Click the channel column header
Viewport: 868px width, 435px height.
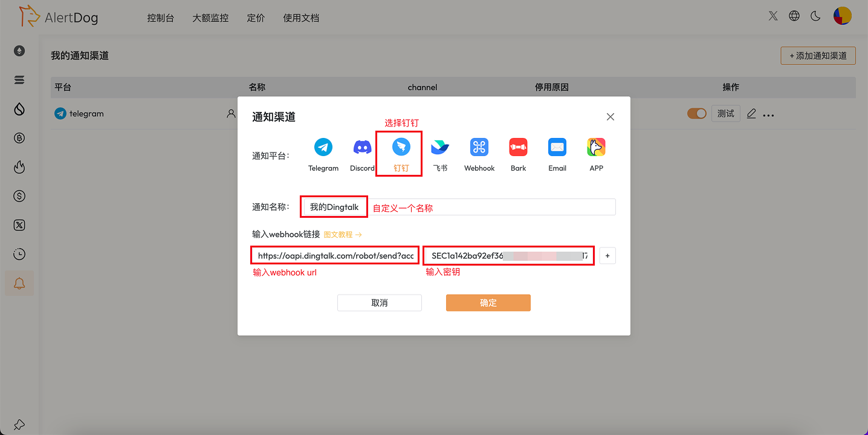tap(423, 87)
